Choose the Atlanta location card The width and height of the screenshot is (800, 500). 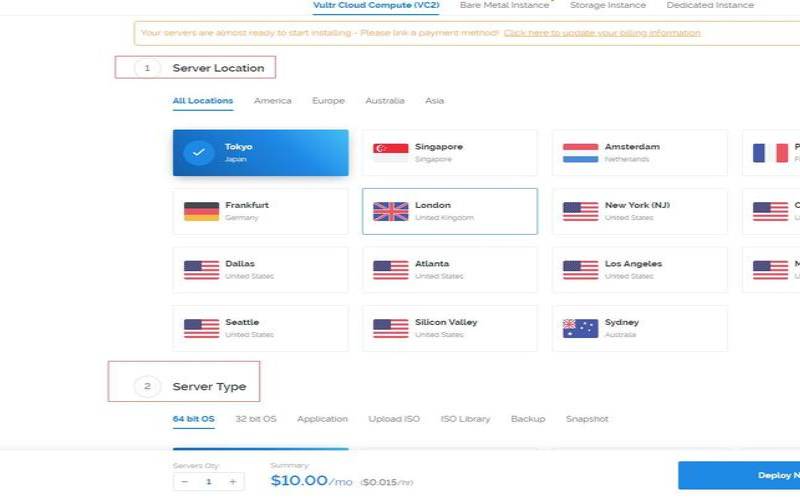point(449,270)
